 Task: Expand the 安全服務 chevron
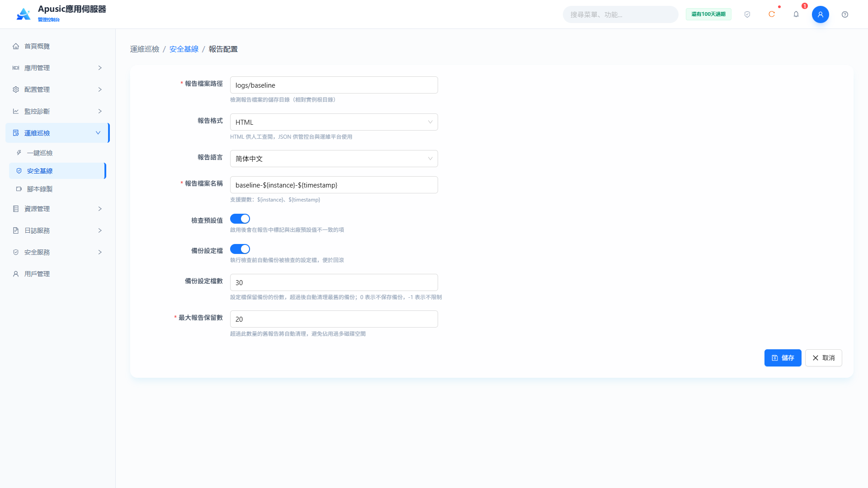100,252
